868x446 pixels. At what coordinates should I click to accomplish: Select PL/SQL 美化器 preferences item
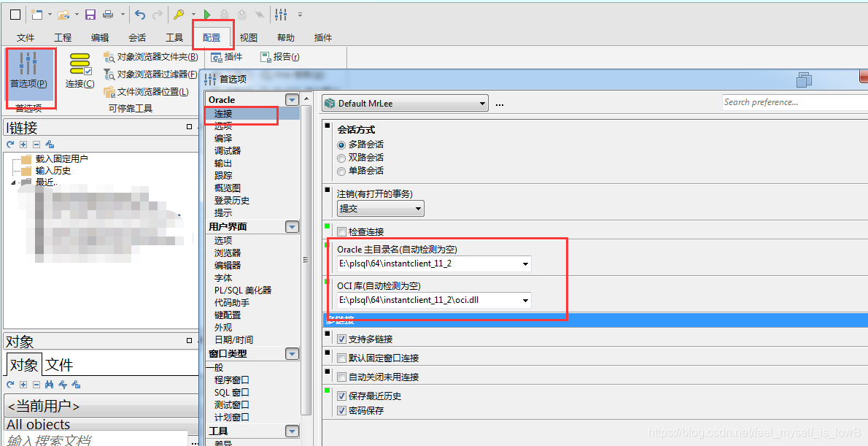tap(242, 291)
